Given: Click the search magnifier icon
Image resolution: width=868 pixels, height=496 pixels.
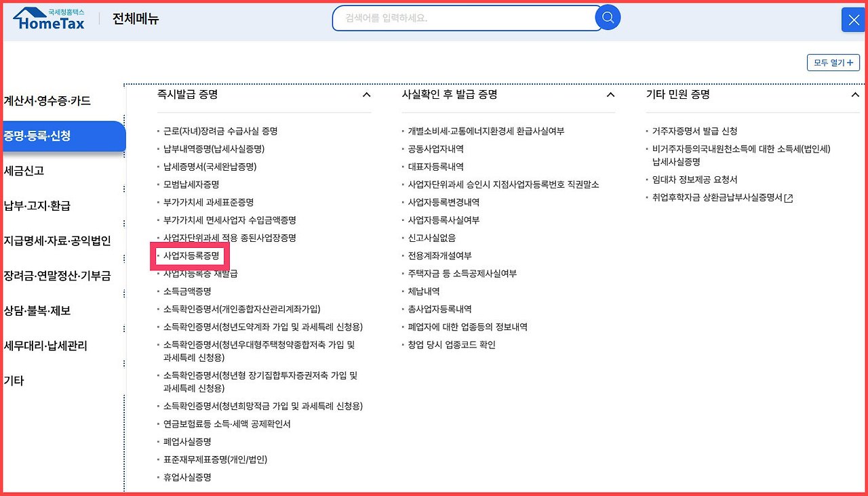Looking at the screenshot, I should 608,18.
